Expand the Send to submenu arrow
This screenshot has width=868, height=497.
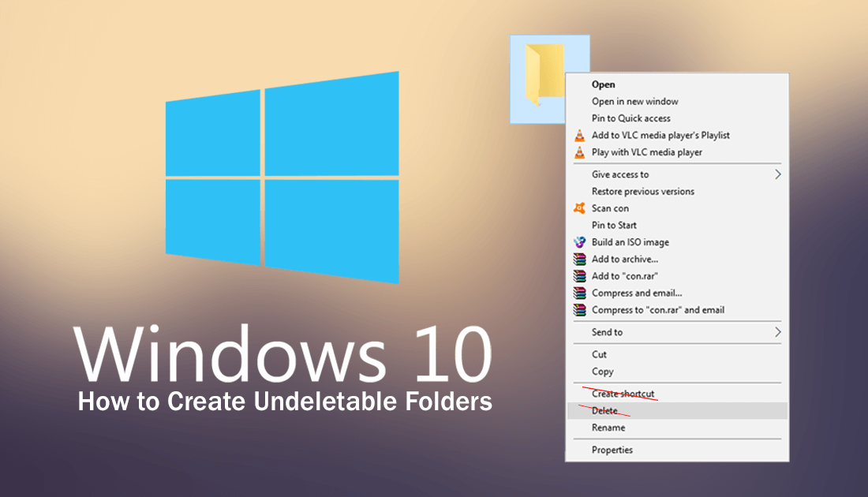click(778, 332)
